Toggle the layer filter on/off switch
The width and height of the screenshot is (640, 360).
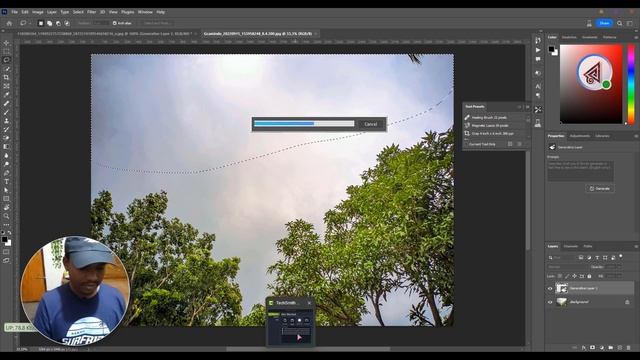point(621,256)
